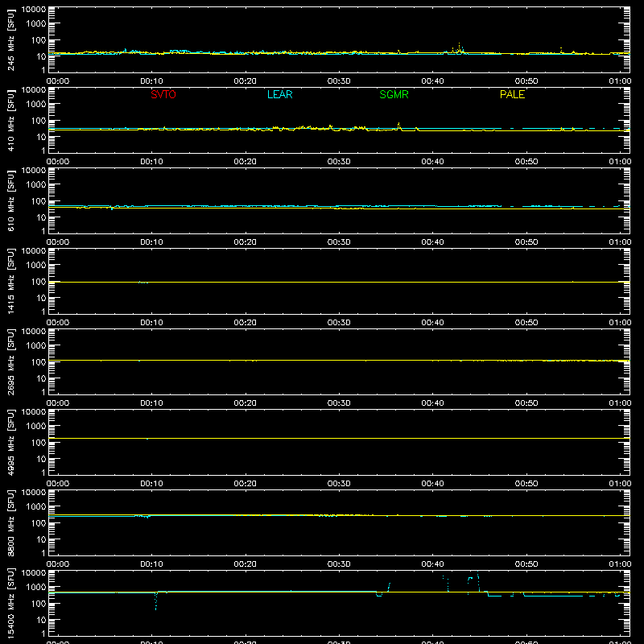Click the 1000 y-axis value of the 410 MHz panel
This screenshot has height=644, width=644.
[x=36, y=105]
